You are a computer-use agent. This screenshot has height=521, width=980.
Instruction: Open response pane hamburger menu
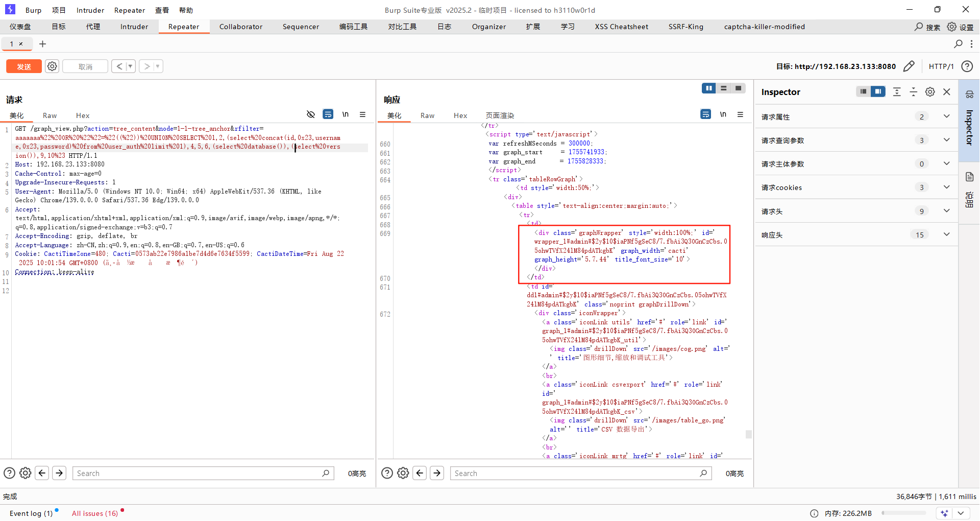click(x=740, y=114)
